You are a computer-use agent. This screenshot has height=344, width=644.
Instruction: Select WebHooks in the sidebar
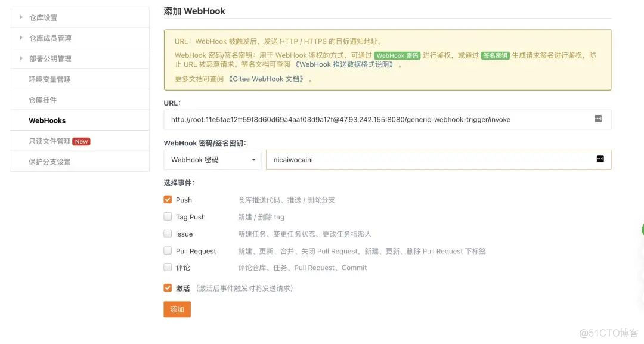[47, 120]
